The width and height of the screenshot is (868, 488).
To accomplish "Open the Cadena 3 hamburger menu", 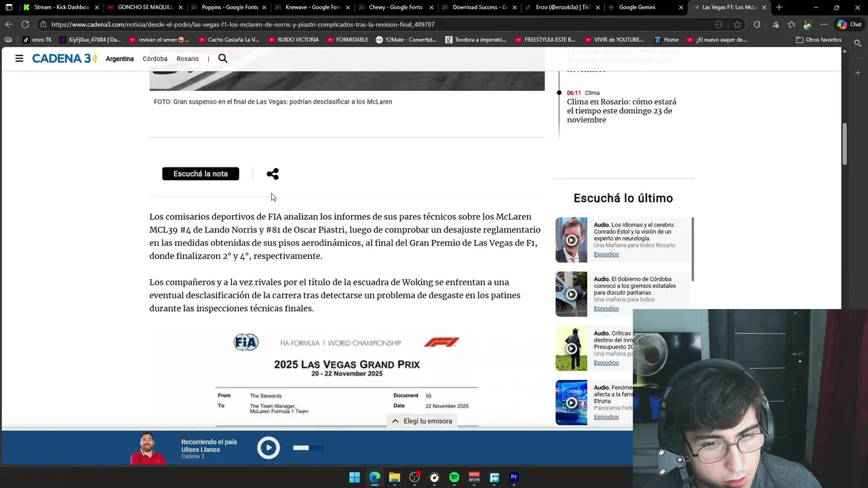I will [19, 58].
